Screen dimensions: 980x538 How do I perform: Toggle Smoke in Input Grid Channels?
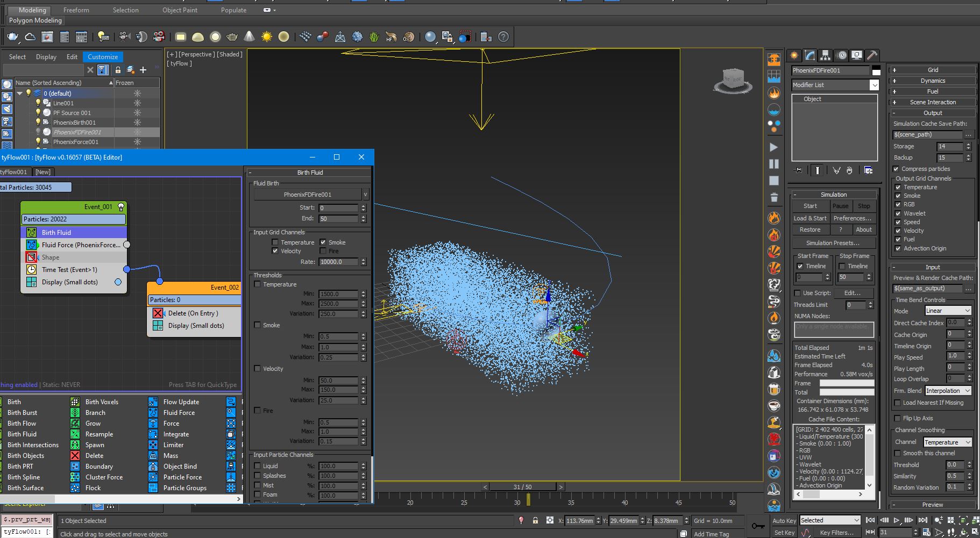coord(323,242)
